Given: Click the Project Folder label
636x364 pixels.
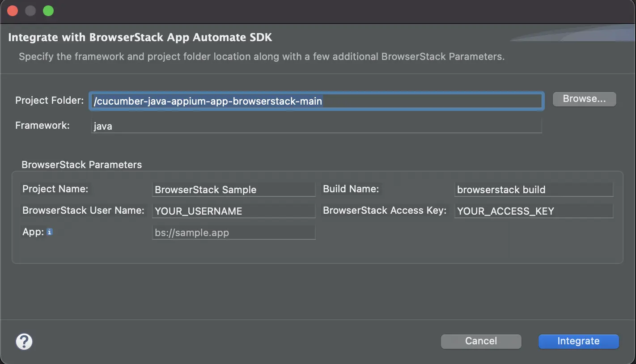Looking at the screenshot, I should tap(49, 100).
